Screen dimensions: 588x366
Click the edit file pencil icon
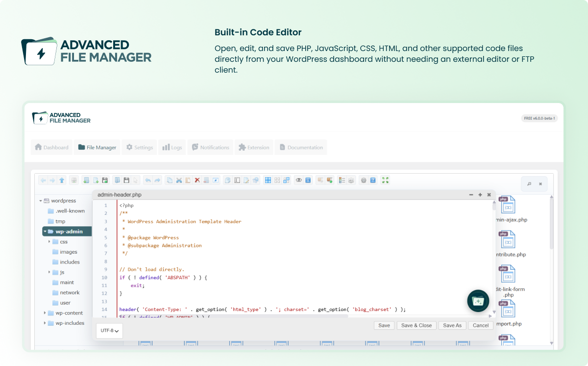[246, 180]
